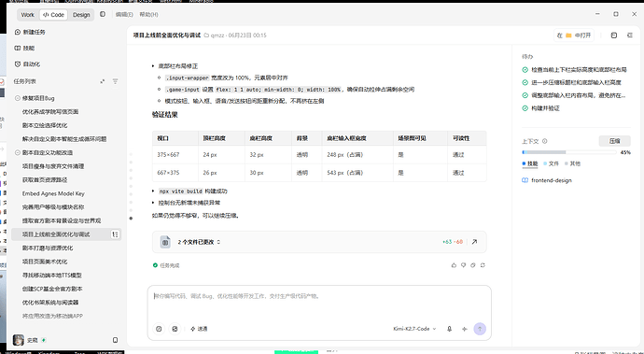Click the changed-files document icon

point(165,242)
